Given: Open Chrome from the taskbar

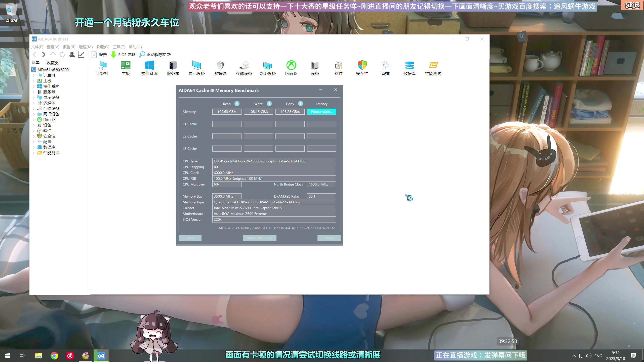Looking at the screenshot, I should [54, 356].
